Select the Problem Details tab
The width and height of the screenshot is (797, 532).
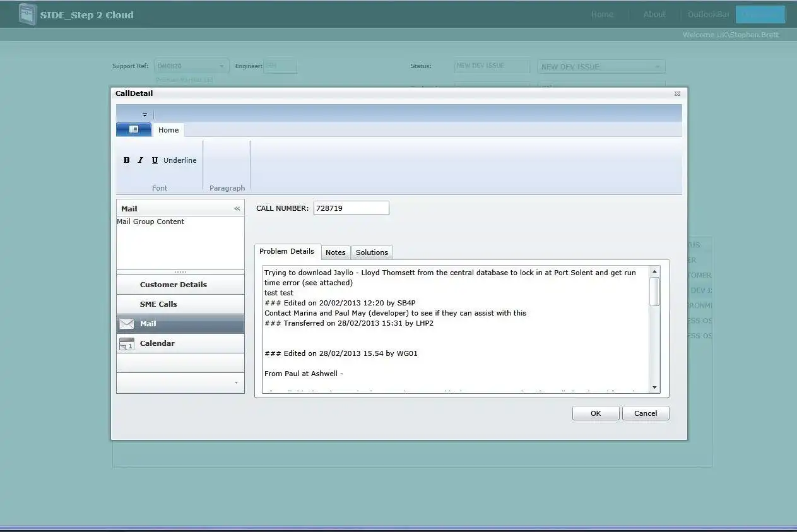point(286,251)
